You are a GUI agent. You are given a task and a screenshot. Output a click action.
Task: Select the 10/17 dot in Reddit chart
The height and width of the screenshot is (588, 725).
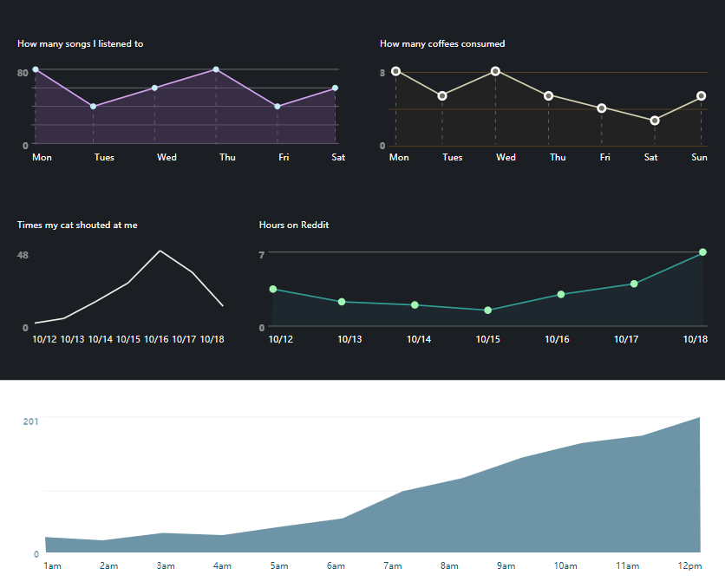[x=634, y=284]
